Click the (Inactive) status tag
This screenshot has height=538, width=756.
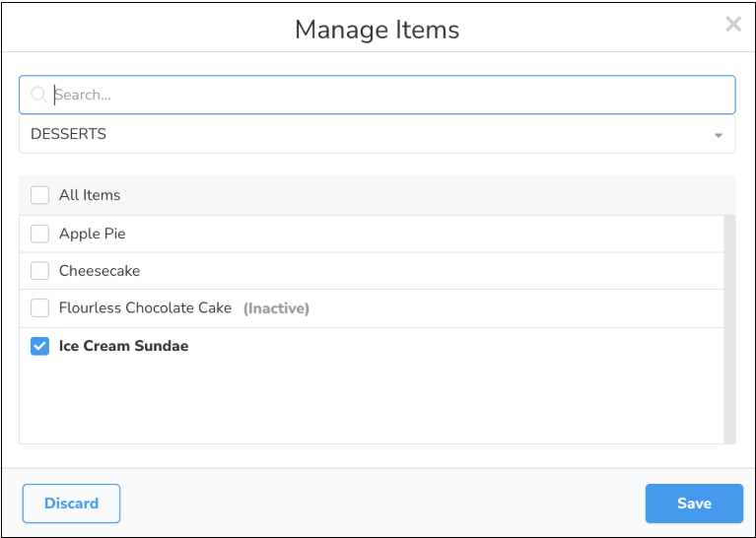(x=276, y=308)
